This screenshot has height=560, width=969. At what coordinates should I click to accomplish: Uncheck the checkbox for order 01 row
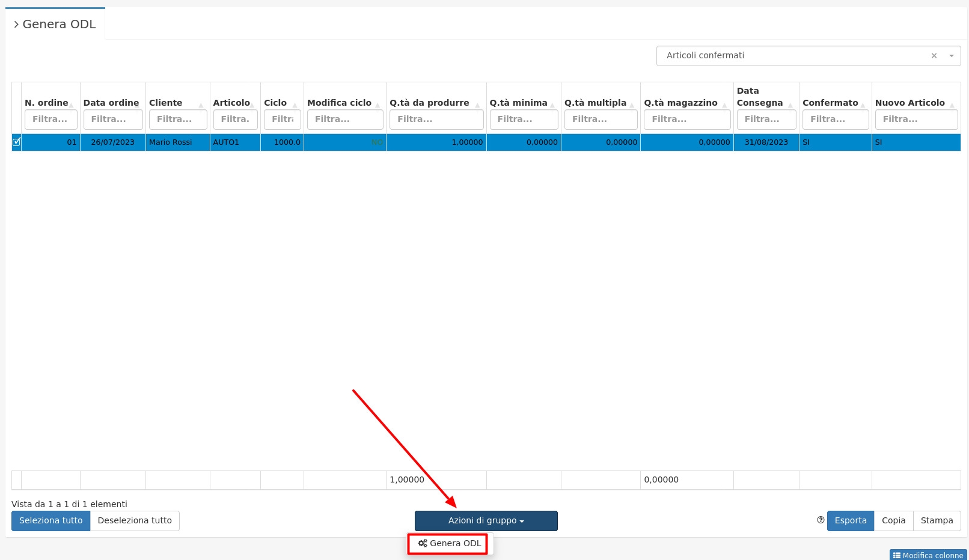(17, 142)
